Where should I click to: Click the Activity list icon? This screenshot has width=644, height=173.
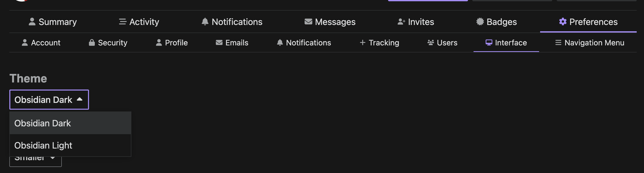123,22
